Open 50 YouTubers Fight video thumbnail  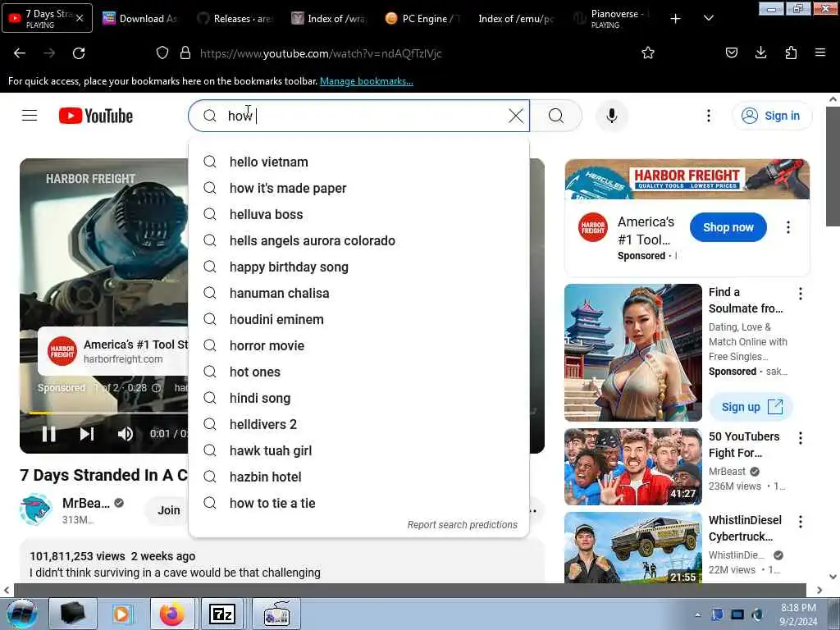pos(633,467)
